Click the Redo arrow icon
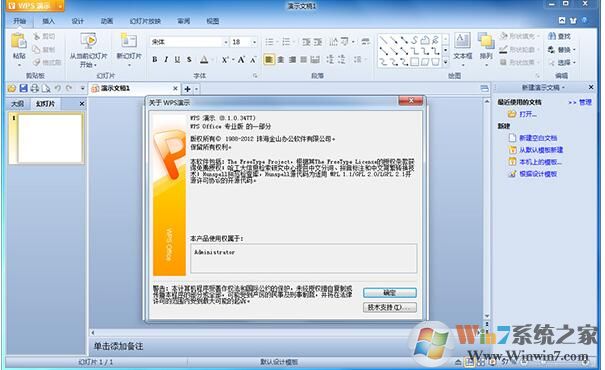605x370 pixels. pyautogui.click(x=69, y=88)
